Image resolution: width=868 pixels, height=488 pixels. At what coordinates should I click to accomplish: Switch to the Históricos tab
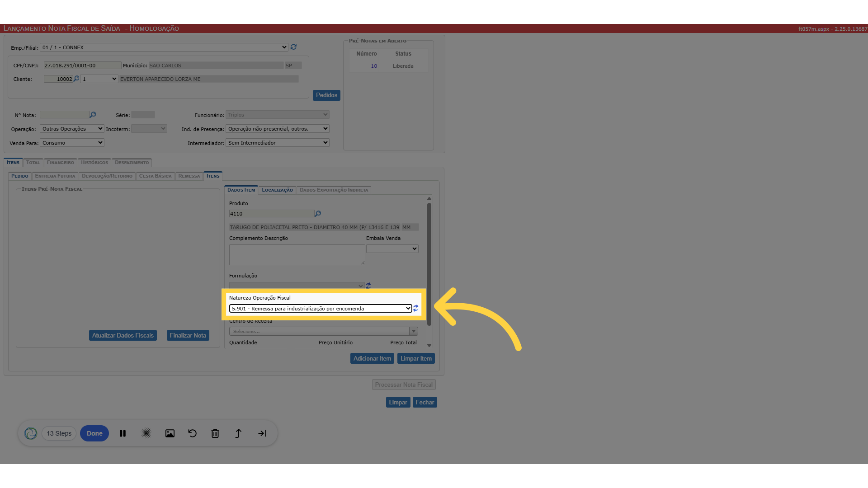(94, 162)
